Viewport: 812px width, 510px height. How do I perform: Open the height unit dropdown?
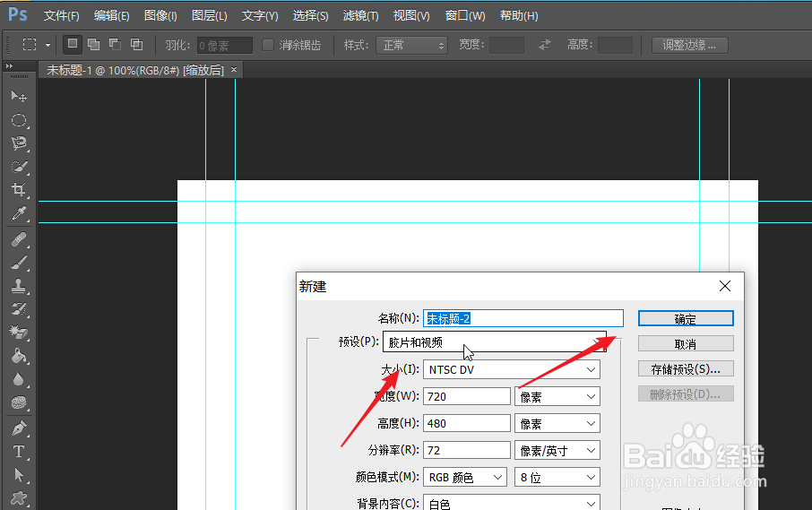click(557, 424)
